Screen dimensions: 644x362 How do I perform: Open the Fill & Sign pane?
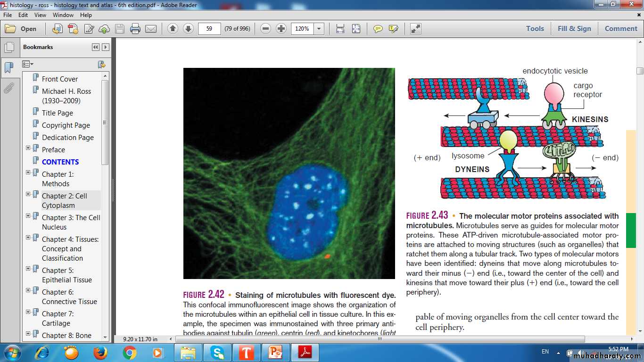574,28
